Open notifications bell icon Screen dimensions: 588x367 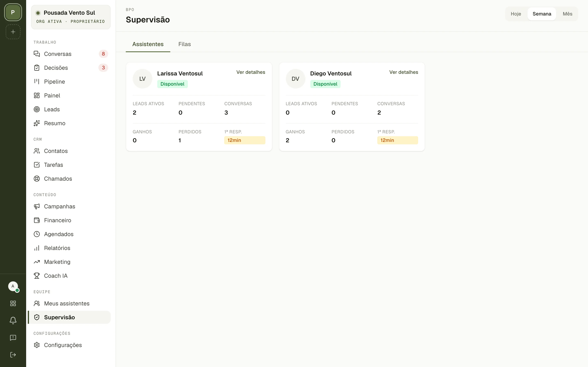[13, 320]
